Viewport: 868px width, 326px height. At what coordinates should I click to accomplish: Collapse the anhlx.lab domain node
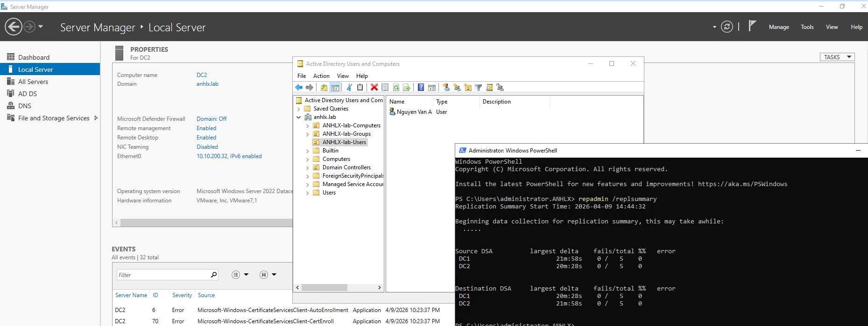(299, 117)
